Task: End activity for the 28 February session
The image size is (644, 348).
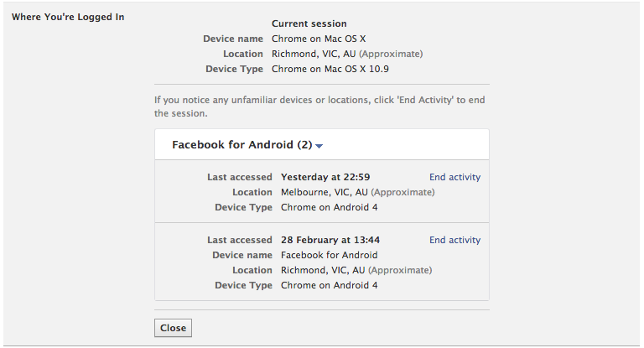Action: [x=454, y=240]
